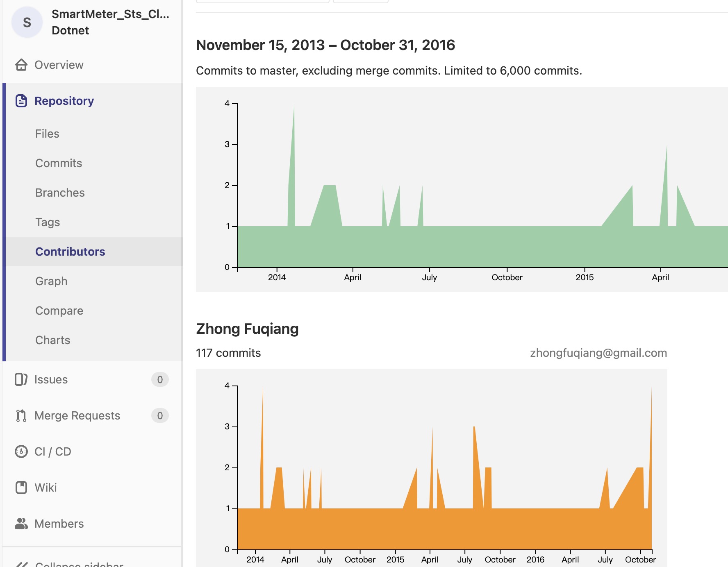Click the Repository document icon
The height and width of the screenshot is (567, 728).
[x=21, y=101]
